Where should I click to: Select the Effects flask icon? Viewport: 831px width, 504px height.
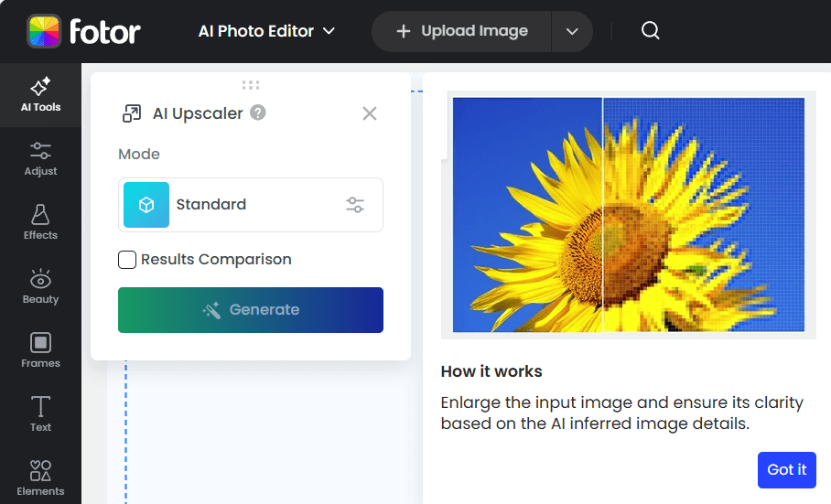point(40,216)
